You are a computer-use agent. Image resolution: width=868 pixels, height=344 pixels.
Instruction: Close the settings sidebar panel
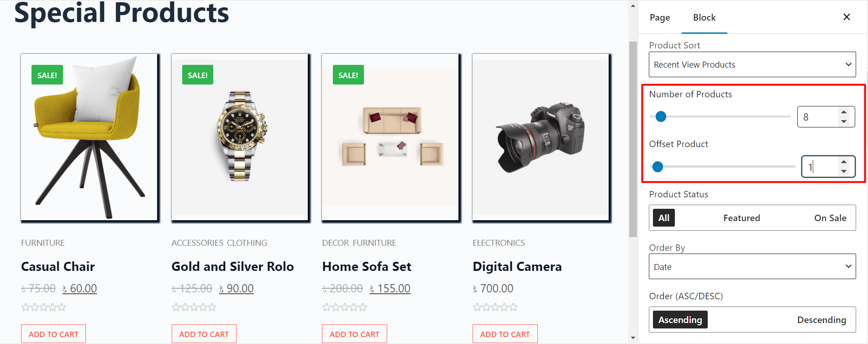point(847,17)
